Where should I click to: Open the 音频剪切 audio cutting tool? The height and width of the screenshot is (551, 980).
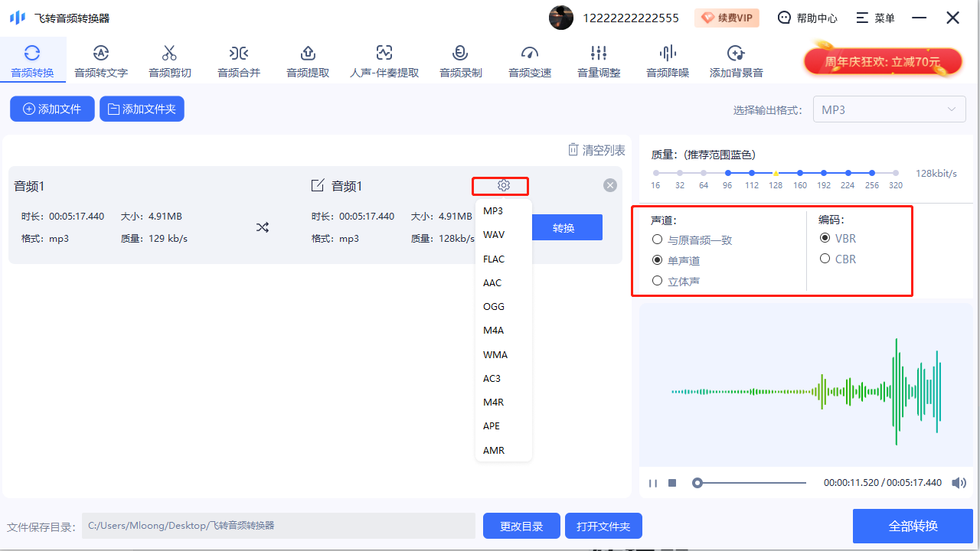point(169,60)
